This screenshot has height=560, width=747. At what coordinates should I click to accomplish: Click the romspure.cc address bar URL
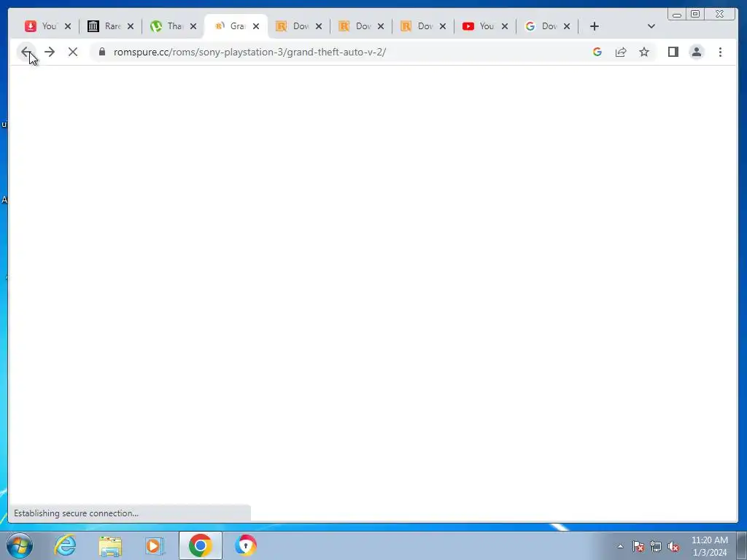(249, 52)
